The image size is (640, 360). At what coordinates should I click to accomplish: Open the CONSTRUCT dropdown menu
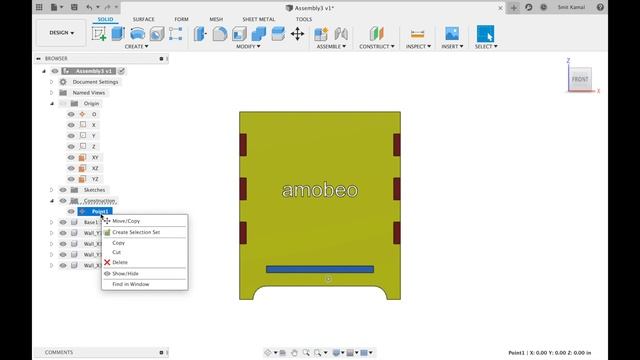tap(377, 47)
